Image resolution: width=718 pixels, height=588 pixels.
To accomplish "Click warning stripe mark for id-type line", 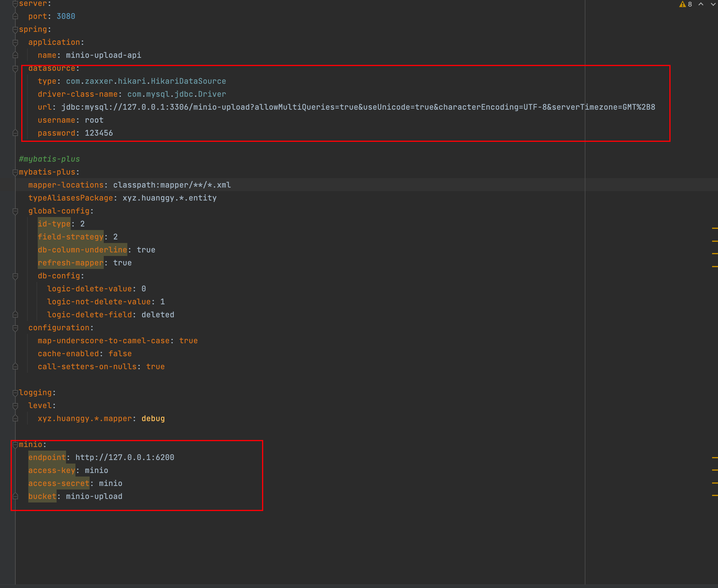I will [715, 228].
